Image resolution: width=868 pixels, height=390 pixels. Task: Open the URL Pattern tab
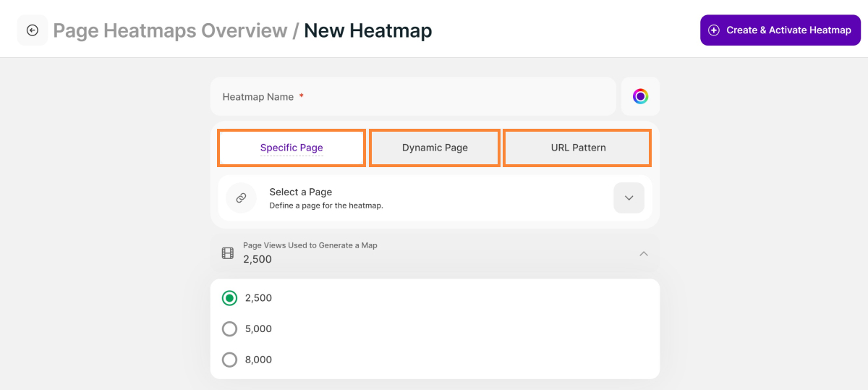pos(577,148)
